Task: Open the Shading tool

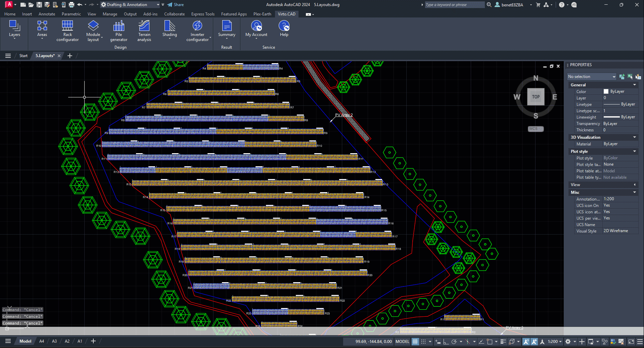Action: click(170, 30)
